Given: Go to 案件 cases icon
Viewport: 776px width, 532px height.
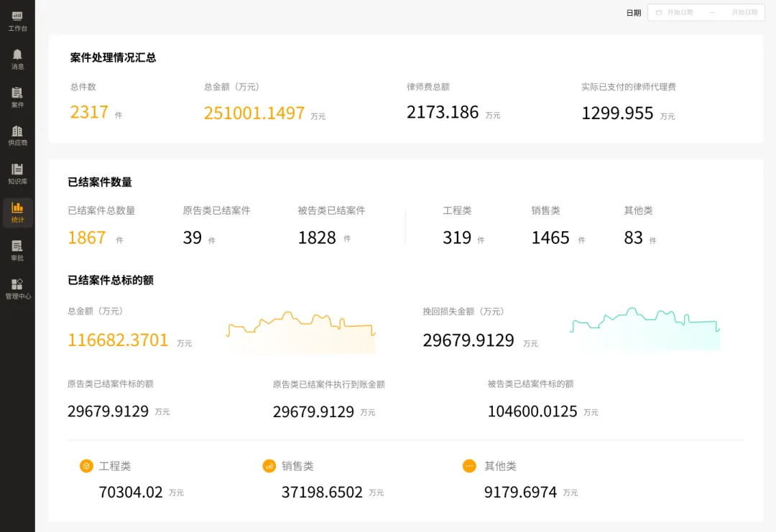Looking at the screenshot, I should click(17, 93).
